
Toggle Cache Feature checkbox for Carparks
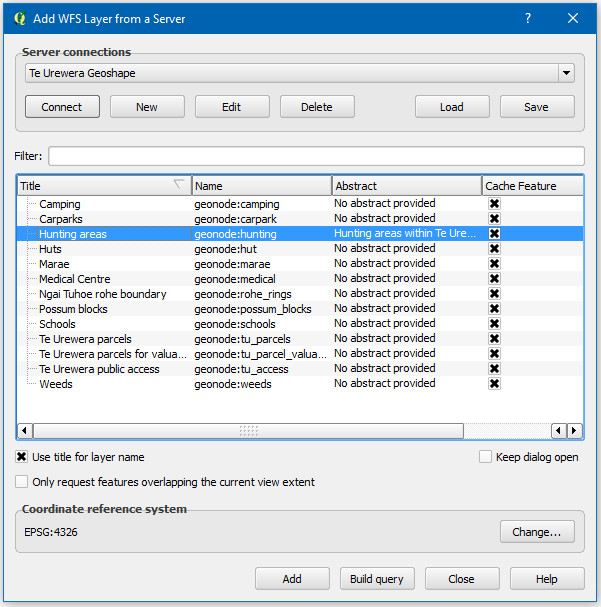tap(494, 219)
